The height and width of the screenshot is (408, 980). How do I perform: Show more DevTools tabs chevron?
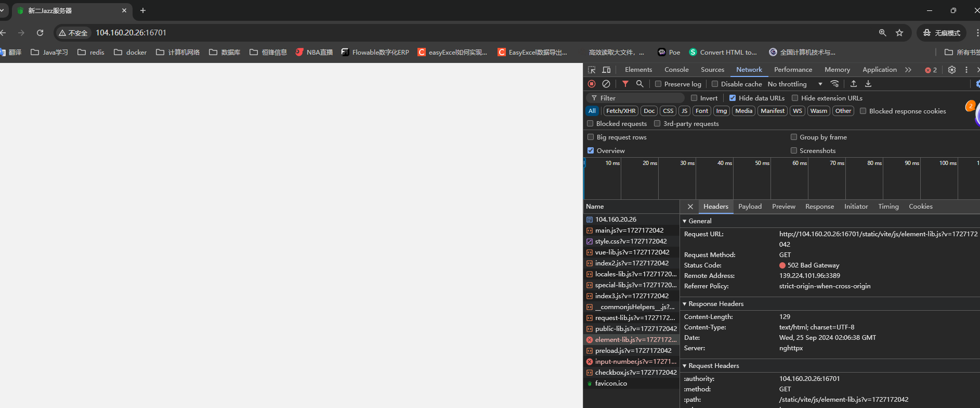908,70
